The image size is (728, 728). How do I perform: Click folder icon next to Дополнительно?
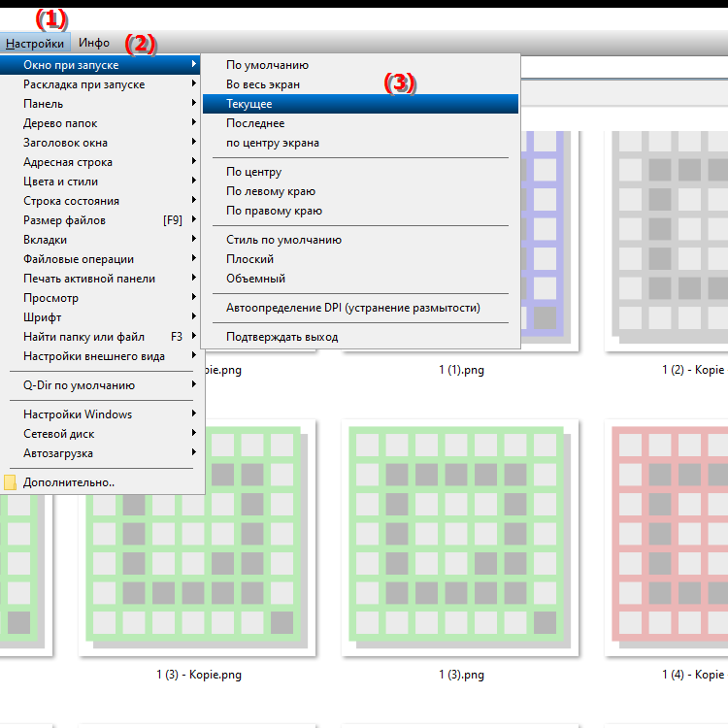tap(10, 482)
